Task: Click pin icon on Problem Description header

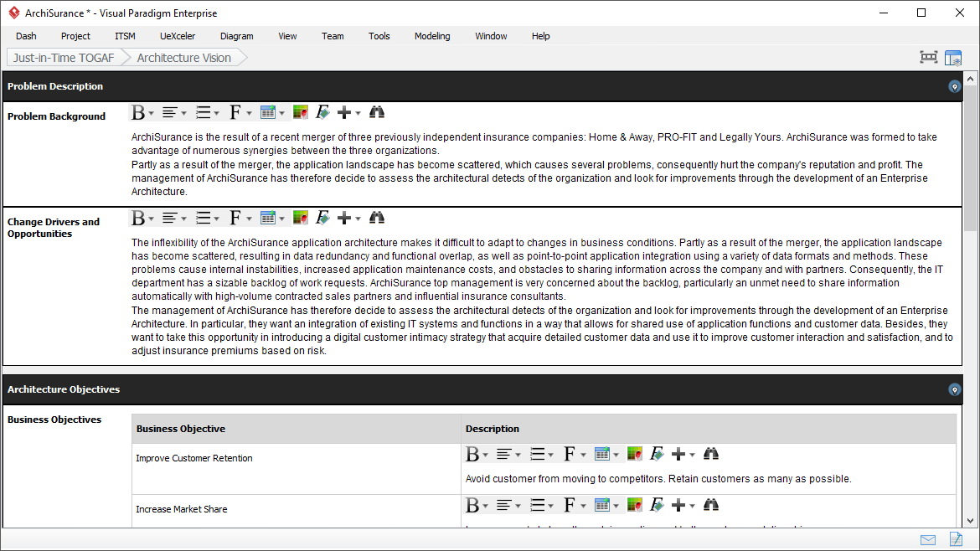Action: point(954,87)
